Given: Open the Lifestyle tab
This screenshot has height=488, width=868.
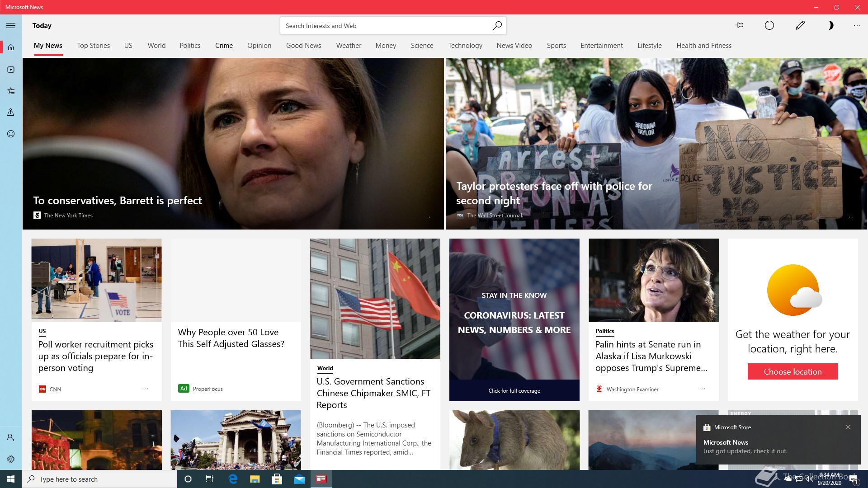Looking at the screenshot, I should tap(650, 46).
